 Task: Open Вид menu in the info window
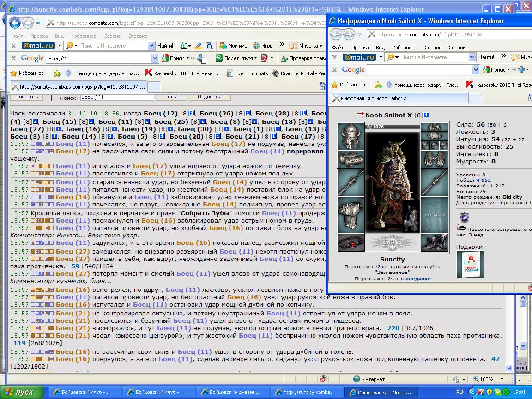pyautogui.click(x=380, y=48)
